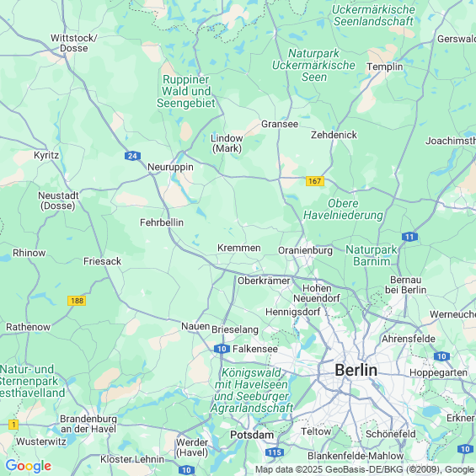Click the Oranienburg town label
476x476 pixels.
305,250
